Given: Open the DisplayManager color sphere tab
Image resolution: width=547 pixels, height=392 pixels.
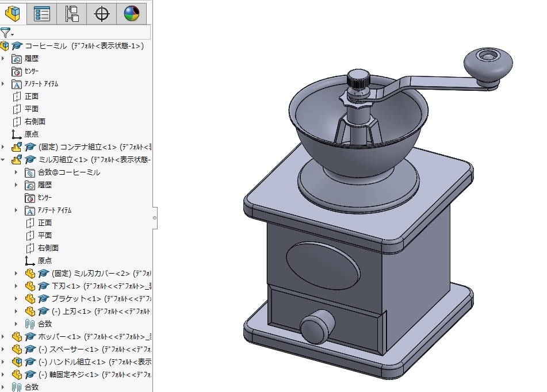Looking at the screenshot, I should [131, 13].
